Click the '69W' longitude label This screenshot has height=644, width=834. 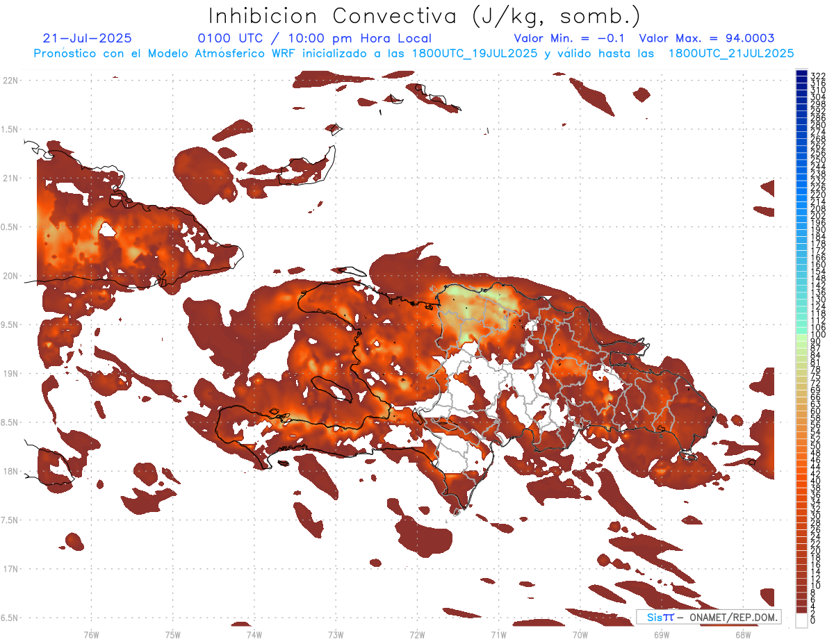[x=661, y=634]
